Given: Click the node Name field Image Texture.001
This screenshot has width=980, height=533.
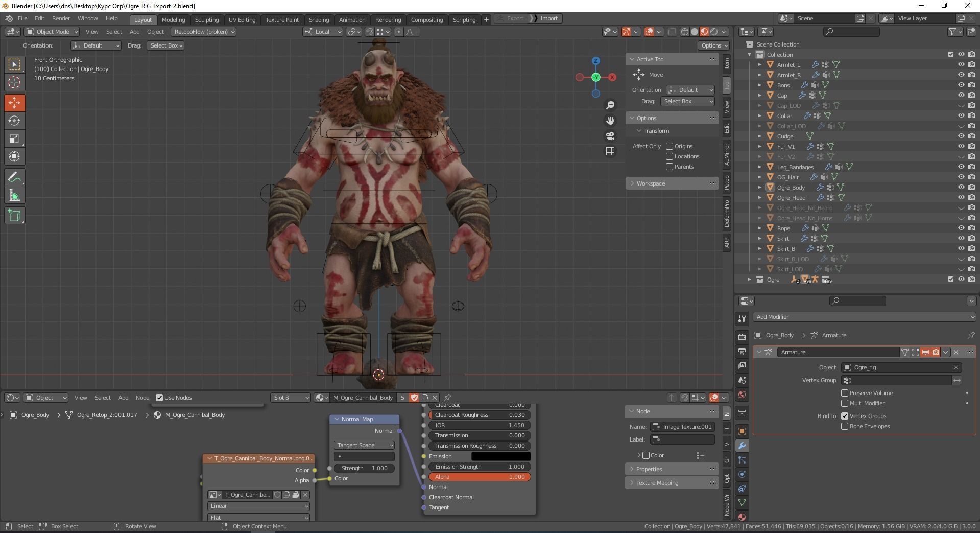Looking at the screenshot, I should coord(682,427).
